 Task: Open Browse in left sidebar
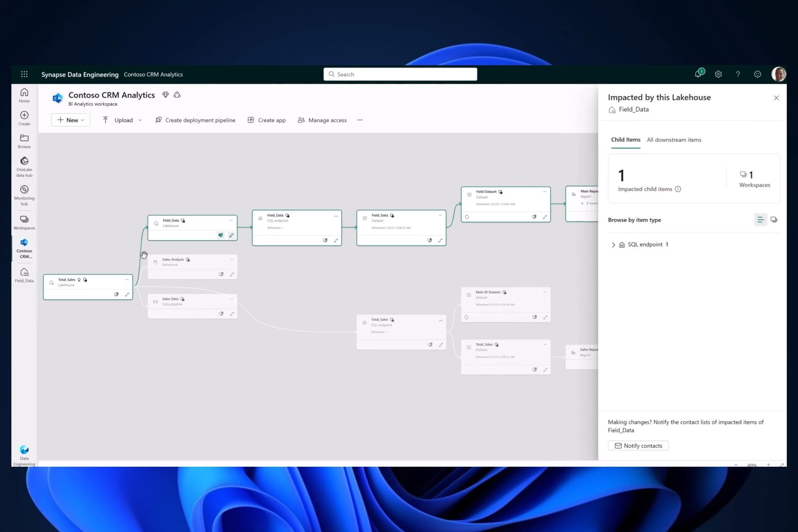point(24,141)
